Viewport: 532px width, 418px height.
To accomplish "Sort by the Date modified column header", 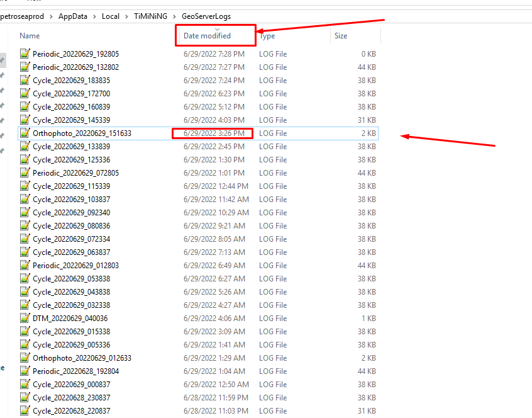I will click(x=207, y=36).
